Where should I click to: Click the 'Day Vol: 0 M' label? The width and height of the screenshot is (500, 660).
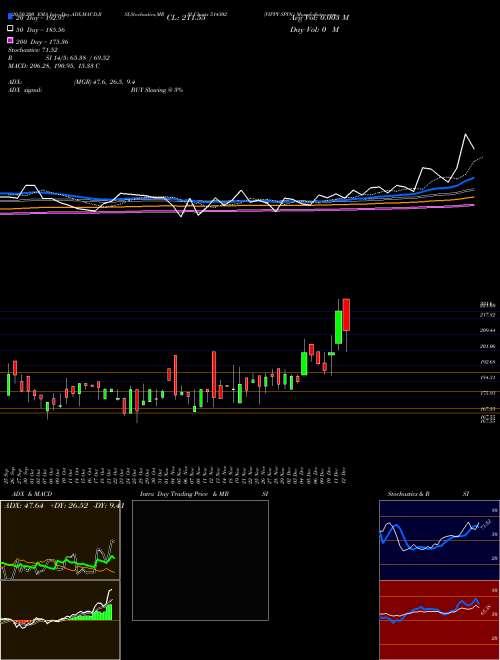tap(315, 29)
